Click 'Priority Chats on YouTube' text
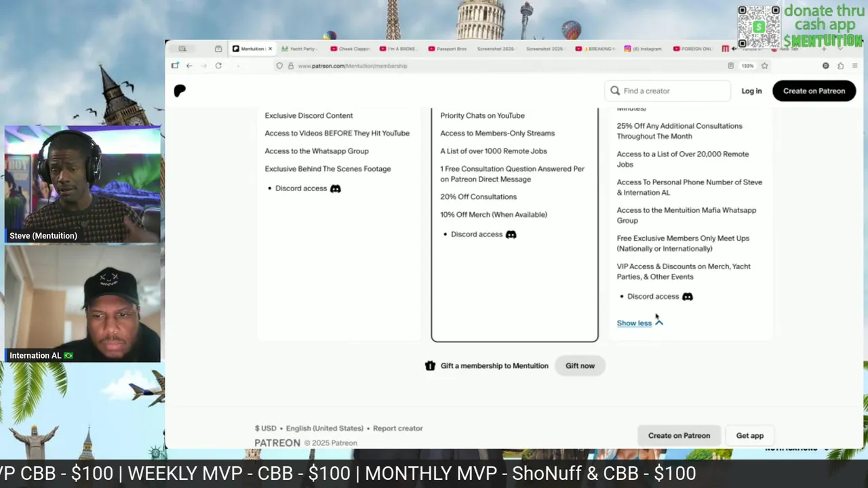868x488 pixels. tap(482, 116)
